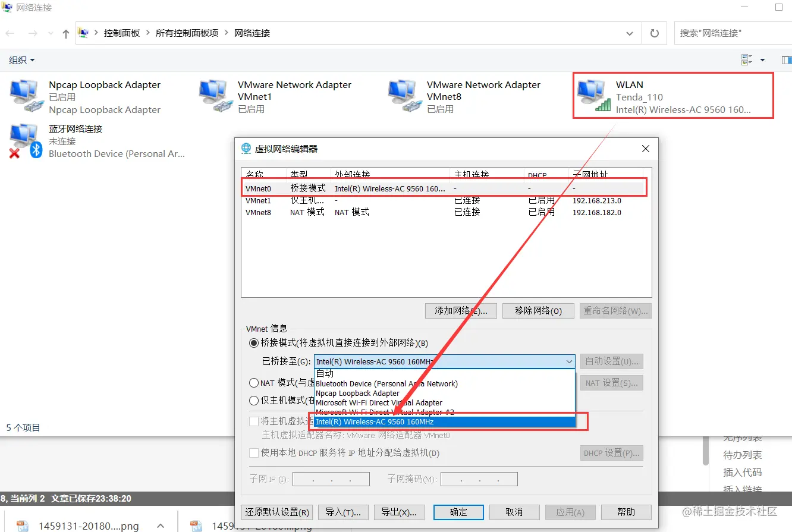The image size is (792, 532).
Task: Select the Bluetooth network connection icon
Action: (x=27, y=141)
